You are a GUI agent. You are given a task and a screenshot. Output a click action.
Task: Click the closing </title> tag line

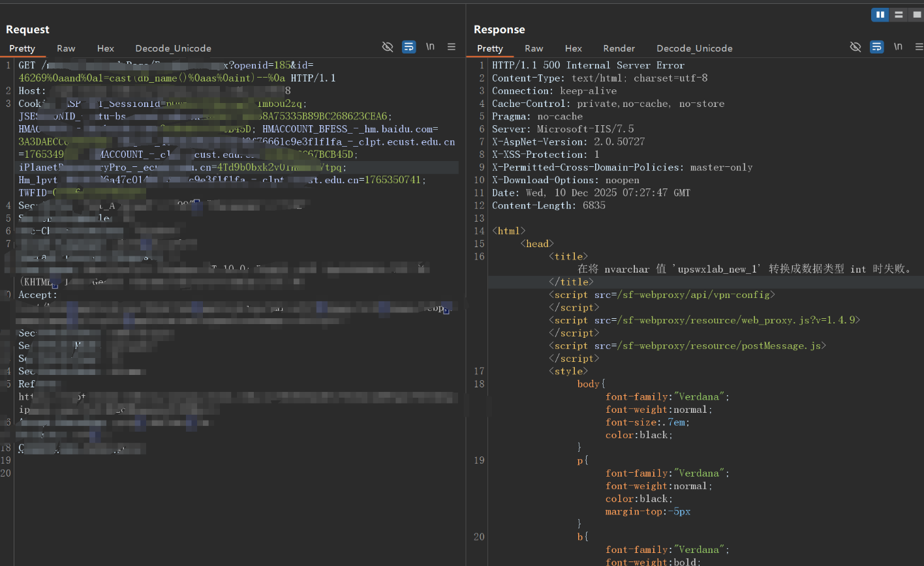[x=572, y=282]
